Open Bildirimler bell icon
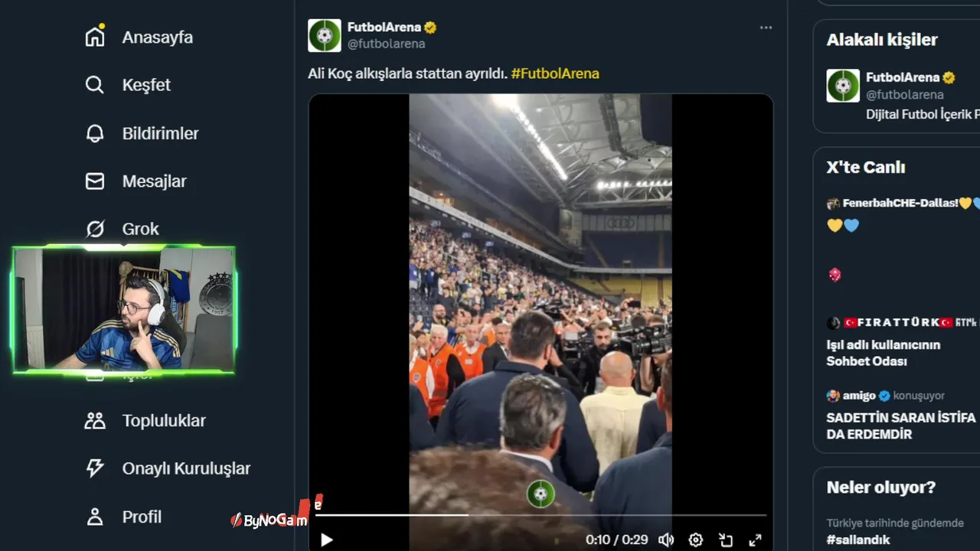980x551 pixels. coord(95,133)
